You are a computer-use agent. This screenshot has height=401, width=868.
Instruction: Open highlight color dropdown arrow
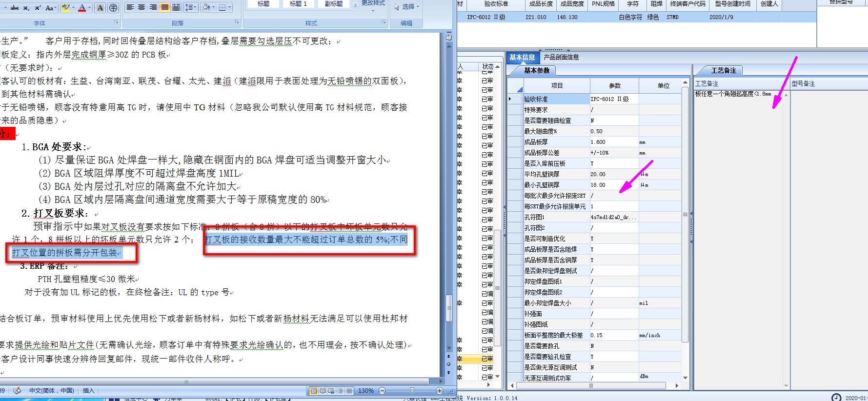click(x=73, y=7)
